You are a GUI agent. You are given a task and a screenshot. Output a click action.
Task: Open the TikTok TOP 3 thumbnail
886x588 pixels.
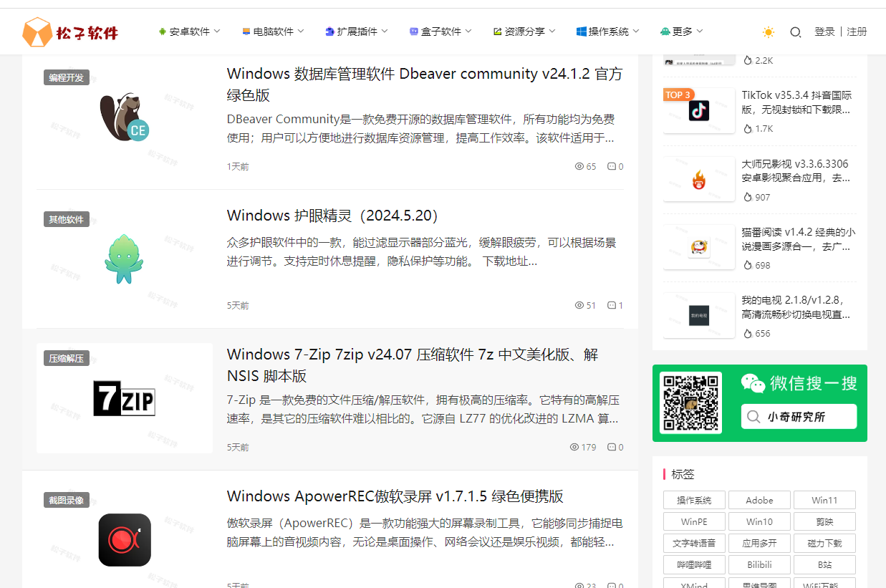[x=699, y=110]
